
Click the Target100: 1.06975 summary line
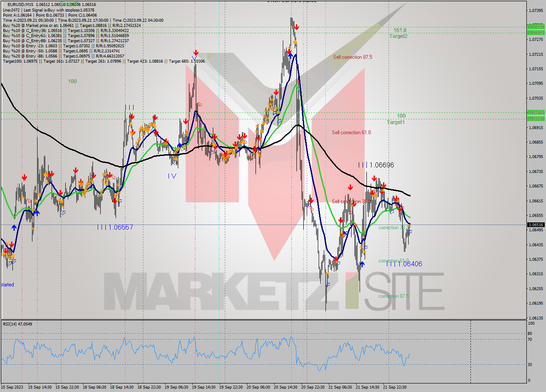pyautogui.click(x=104, y=61)
